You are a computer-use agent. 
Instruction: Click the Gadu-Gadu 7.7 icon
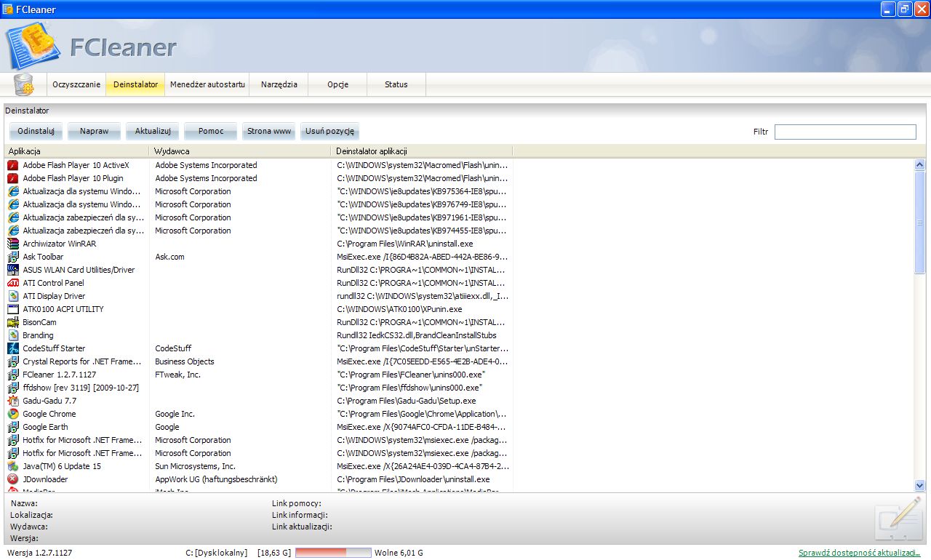(13, 401)
